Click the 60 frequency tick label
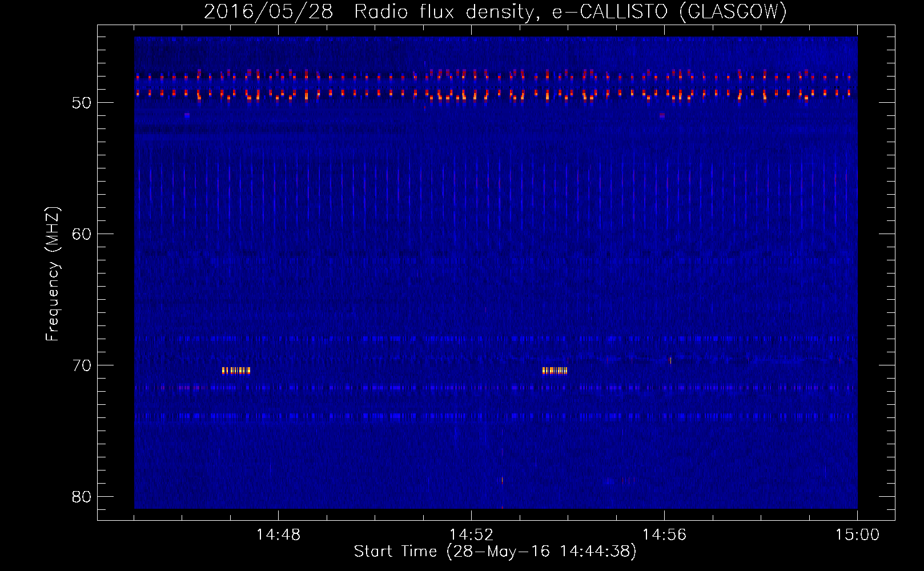The width and height of the screenshot is (924, 571). (82, 234)
